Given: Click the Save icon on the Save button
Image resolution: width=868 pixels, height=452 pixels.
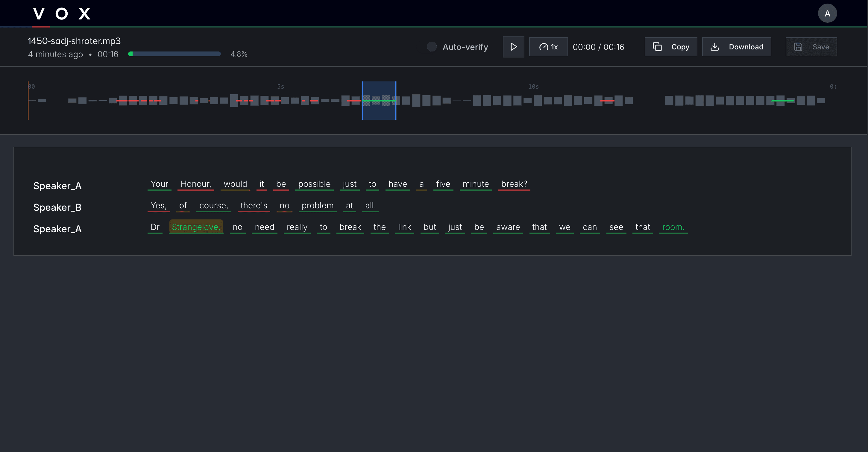Looking at the screenshot, I should coord(798,46).
